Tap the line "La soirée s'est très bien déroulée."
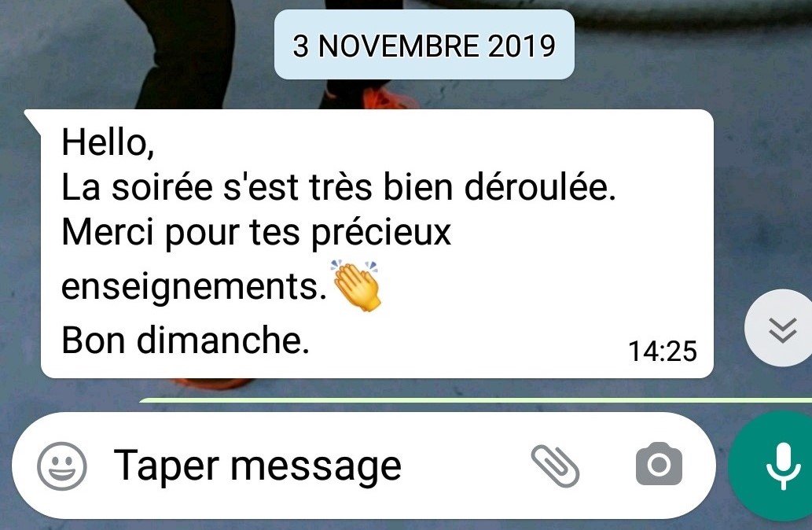812x530 pixels. pos(339,187)
